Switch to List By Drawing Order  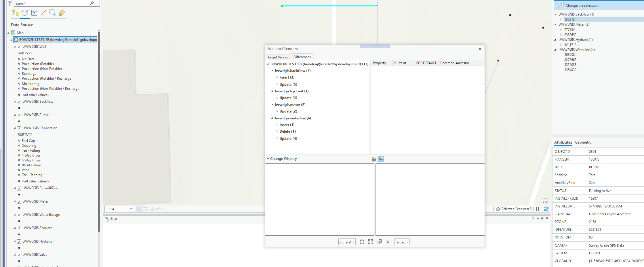[15, 13]
